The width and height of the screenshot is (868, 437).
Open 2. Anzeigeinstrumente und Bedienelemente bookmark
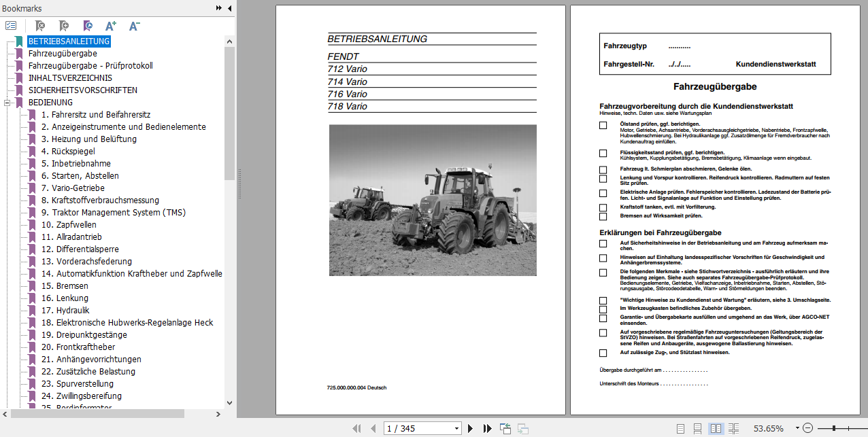[124, 127]
